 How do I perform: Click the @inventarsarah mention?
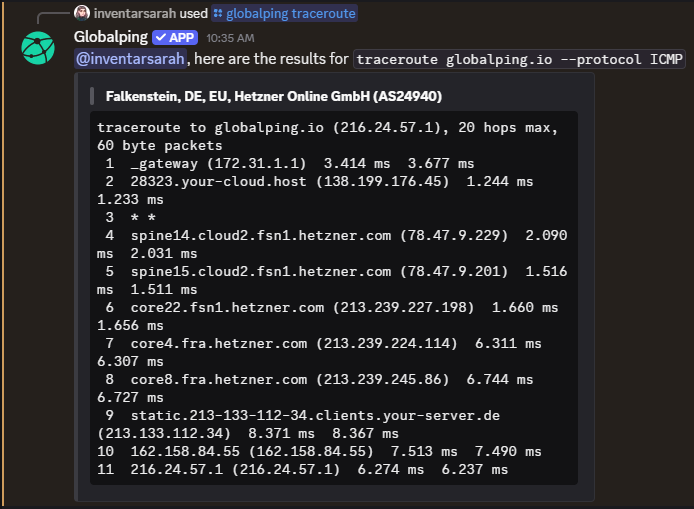point(130,59)
